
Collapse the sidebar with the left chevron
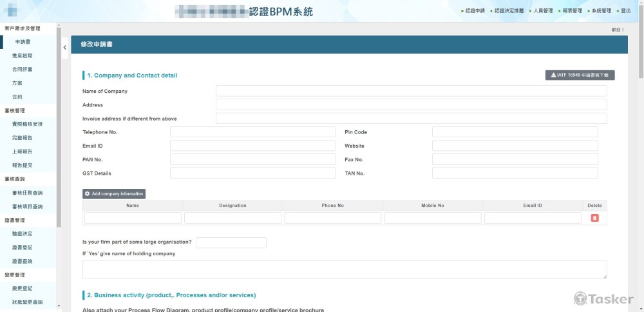coord(64,48)
